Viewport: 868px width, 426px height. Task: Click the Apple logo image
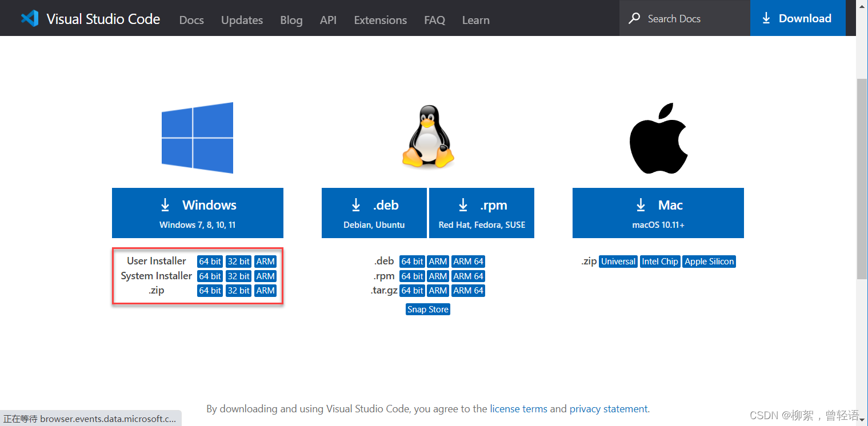(658, 139)
